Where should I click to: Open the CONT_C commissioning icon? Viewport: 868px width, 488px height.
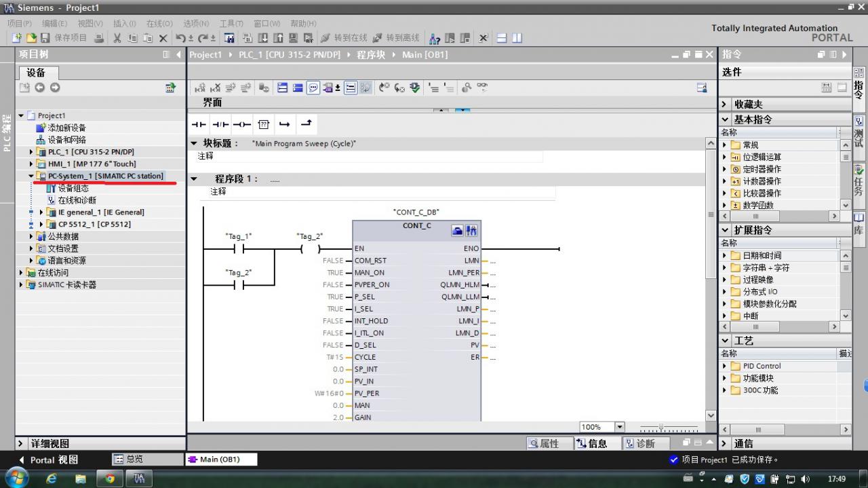click(471, 231)
